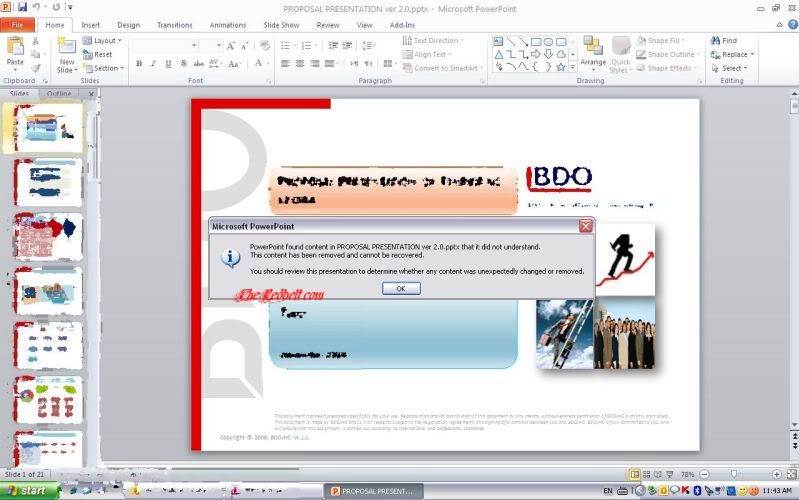Click the Decrease Font Size icon
The width and height of the screenshot is (799, 500).
pyautogui.click(x=244, y=46)
